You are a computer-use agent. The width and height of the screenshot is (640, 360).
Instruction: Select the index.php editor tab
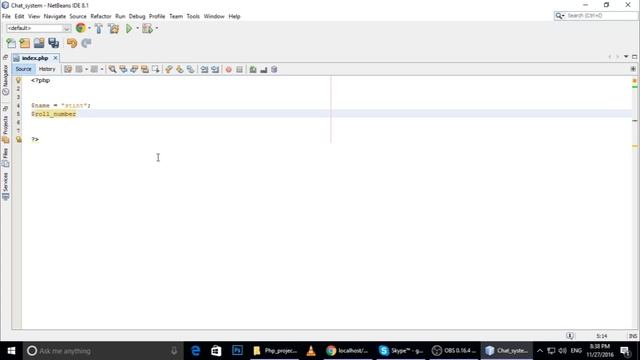[35, 58]
